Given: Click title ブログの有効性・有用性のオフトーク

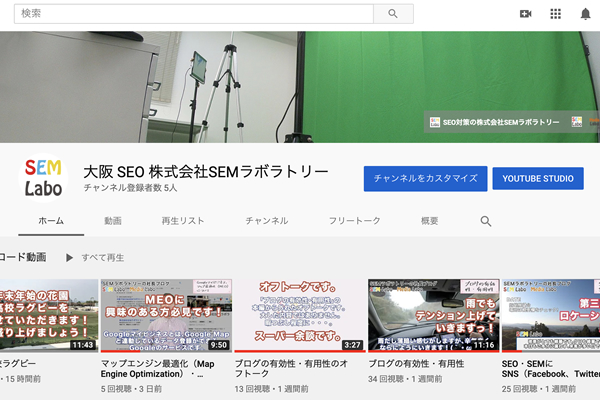Looking at the screenshot, I should pyautogui.click(x=291, y=368).
